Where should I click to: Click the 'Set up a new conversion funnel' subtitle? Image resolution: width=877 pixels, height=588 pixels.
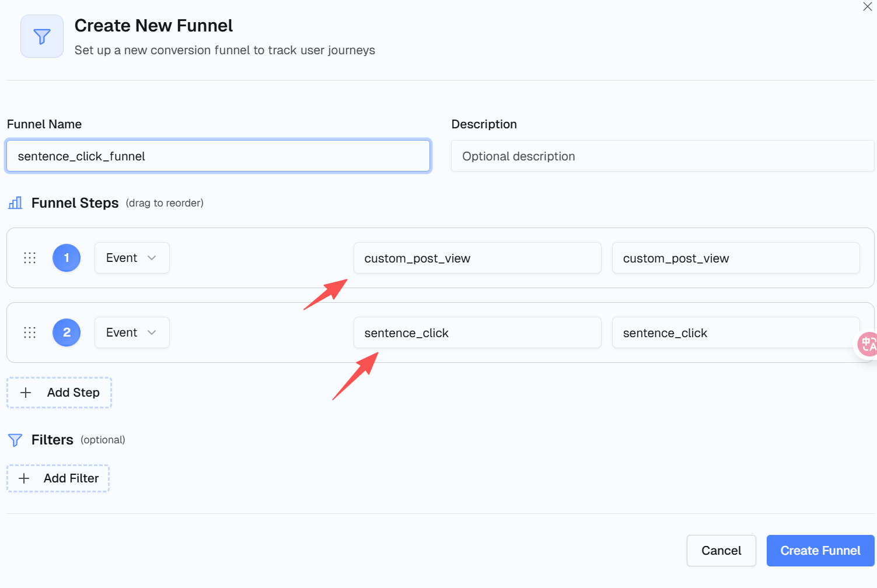coord(225,50)
